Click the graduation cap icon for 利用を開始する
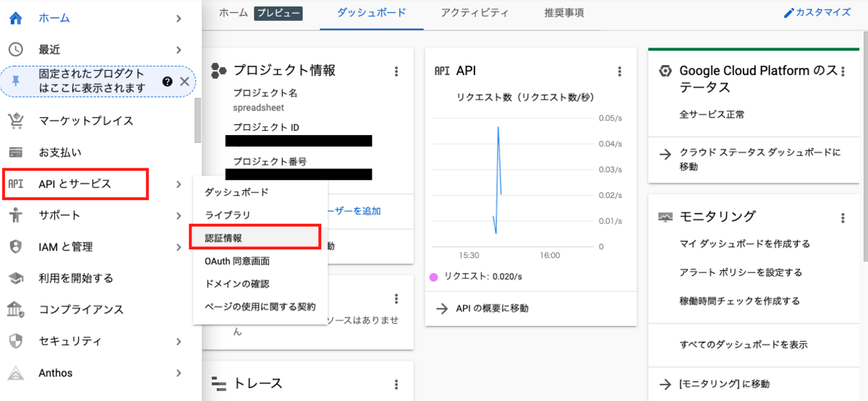868x401 pixels. [x=16, y=278]
